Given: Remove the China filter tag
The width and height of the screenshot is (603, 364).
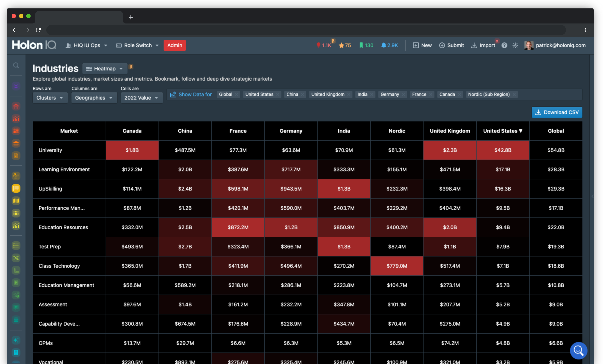Looking at the screenshot, I should [x=303, y=95].
